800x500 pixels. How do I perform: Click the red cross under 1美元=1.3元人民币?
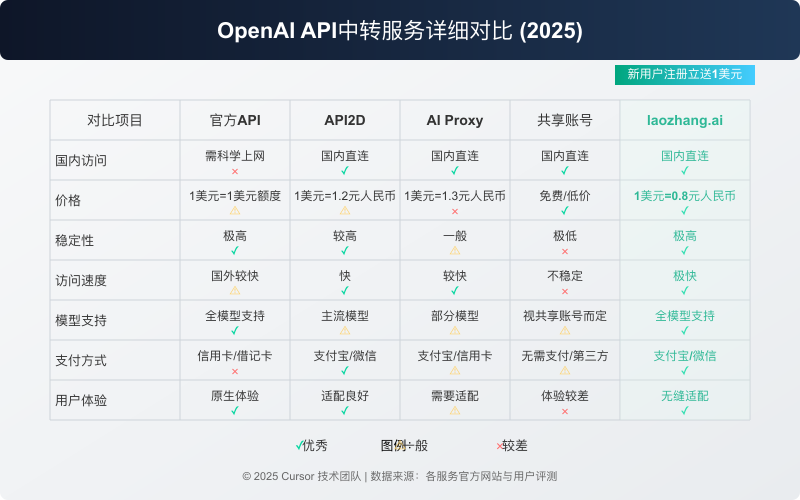click(x=455, y=211)
